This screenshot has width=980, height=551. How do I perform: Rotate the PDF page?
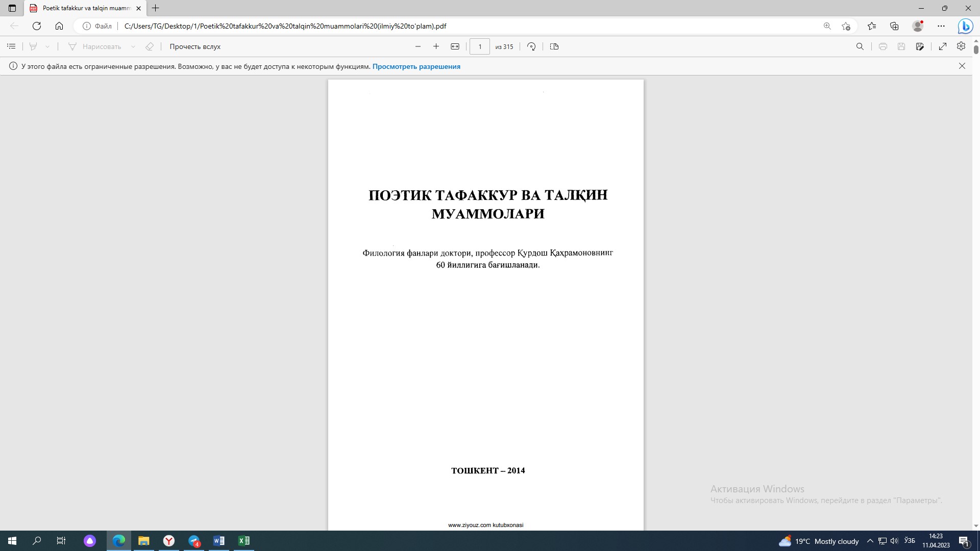531,46
